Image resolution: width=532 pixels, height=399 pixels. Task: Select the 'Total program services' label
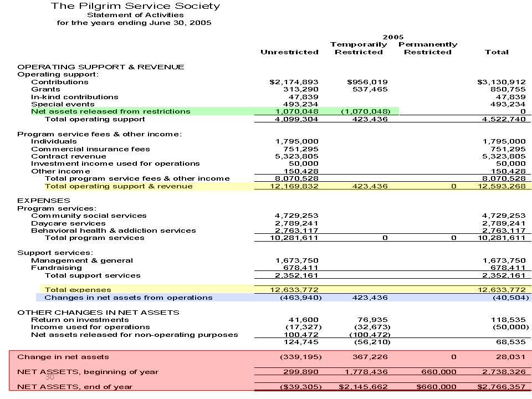(95, 238)
